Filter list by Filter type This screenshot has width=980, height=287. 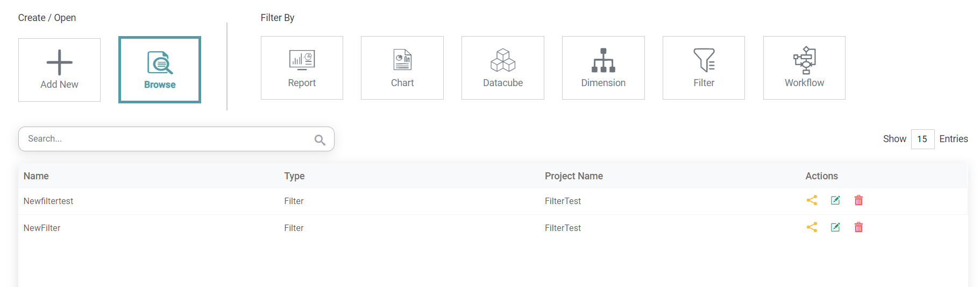click(x=704, y=68)
